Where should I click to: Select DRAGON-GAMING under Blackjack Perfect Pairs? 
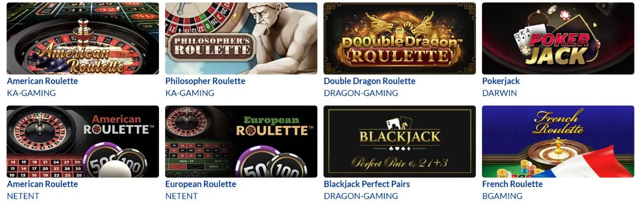click(x=361, y=196)
